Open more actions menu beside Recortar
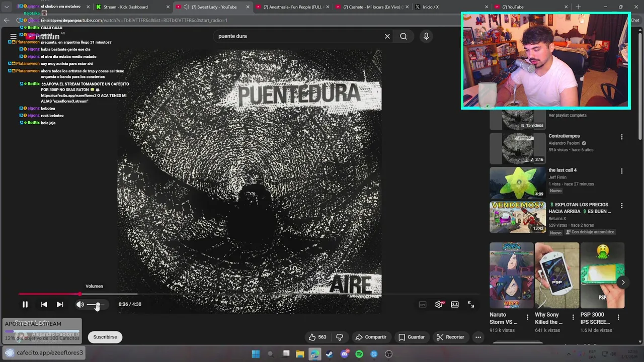This screenshot has height=362, width=644. [478, 337]
